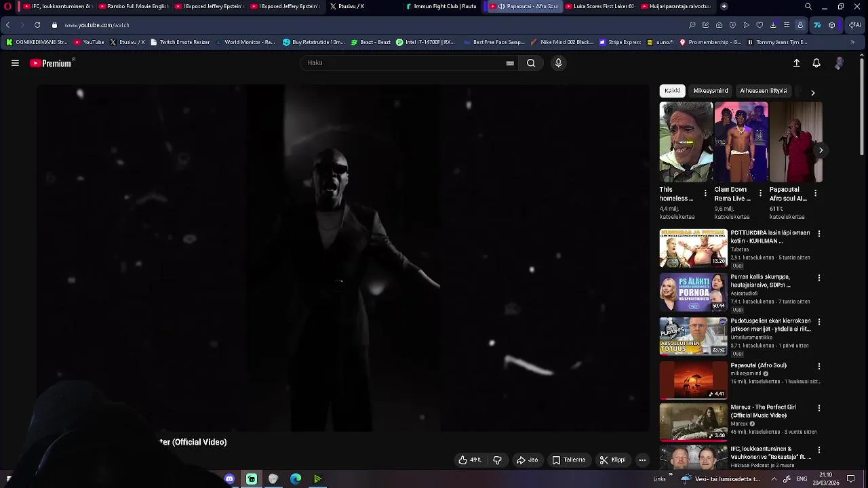Open options for 'Purran kallis skumppa' video
Image resolution: width=868 pixels, height=488 pixels.
tap(818, 278)
